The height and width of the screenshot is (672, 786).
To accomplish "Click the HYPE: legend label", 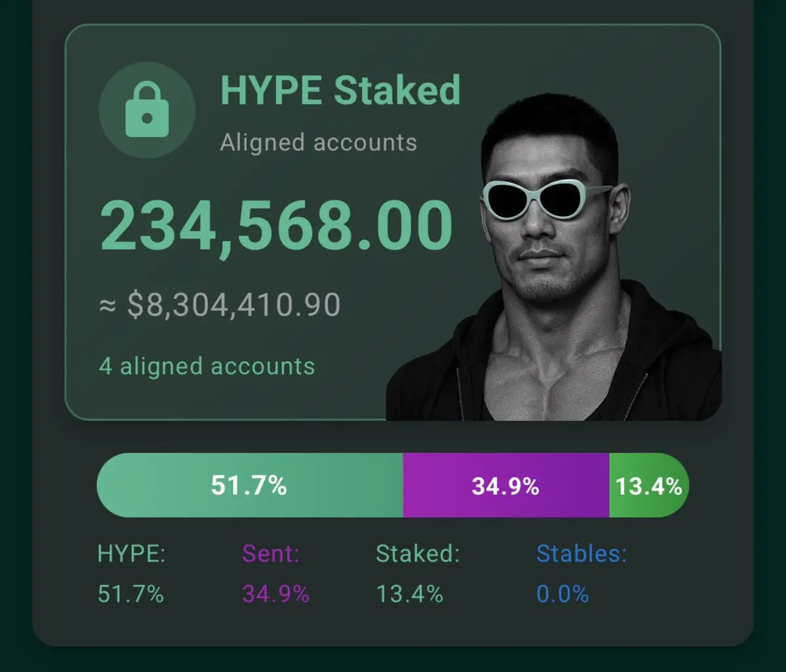I will point(131,554).
